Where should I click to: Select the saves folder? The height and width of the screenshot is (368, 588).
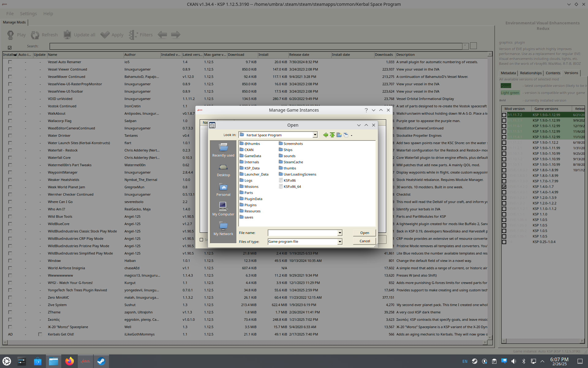[246, 217]
